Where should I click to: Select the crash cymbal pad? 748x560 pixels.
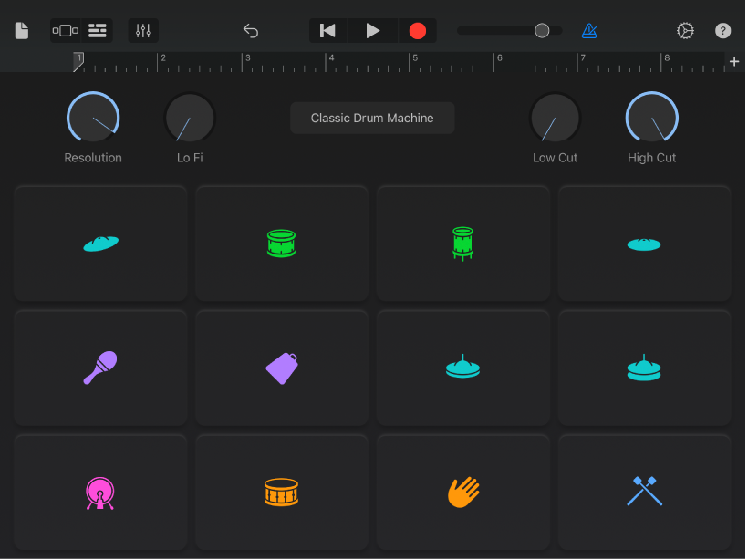[x=99, y=244]
